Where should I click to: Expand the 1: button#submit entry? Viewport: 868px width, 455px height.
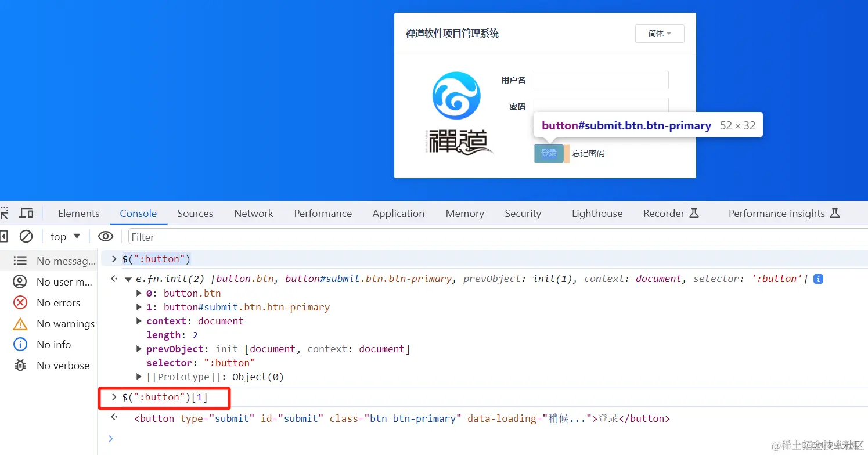click(x=139, y=307)
